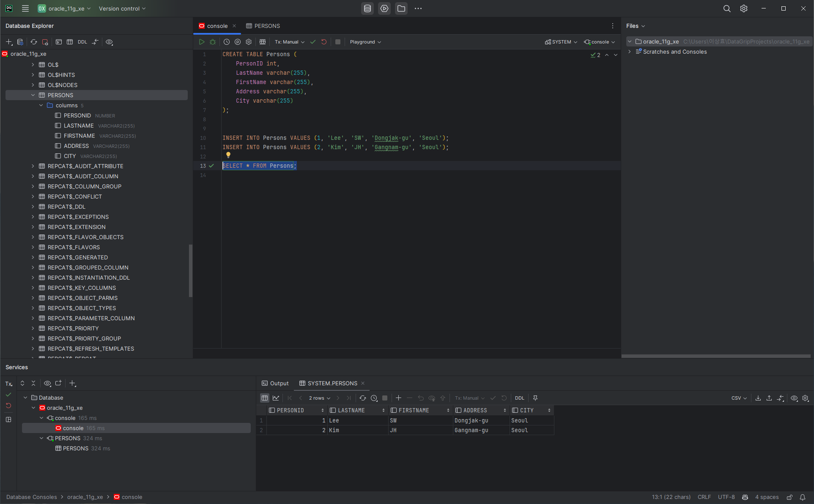The image size is (814, 504).
Task: Click the Commit checkmark in the editor toolbar
Action: pyautogui.click(x=313, y=42)
